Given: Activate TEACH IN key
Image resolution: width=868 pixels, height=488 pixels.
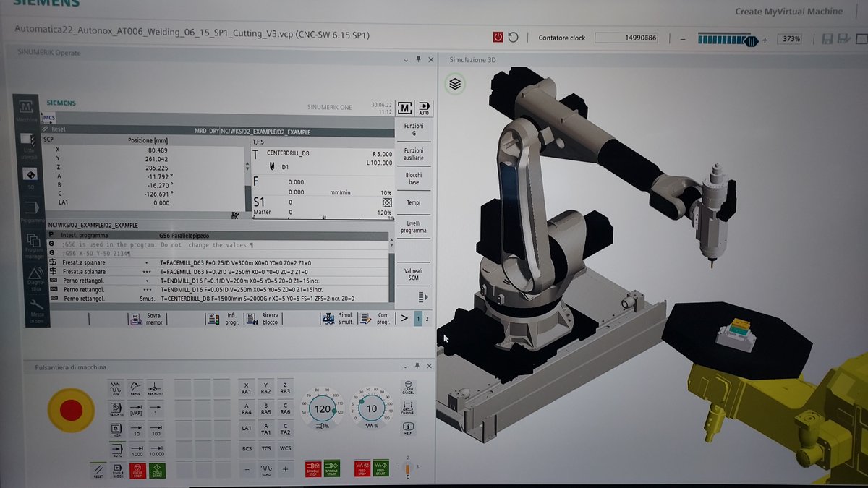Looking at the screenshot, I should (116, 408).
